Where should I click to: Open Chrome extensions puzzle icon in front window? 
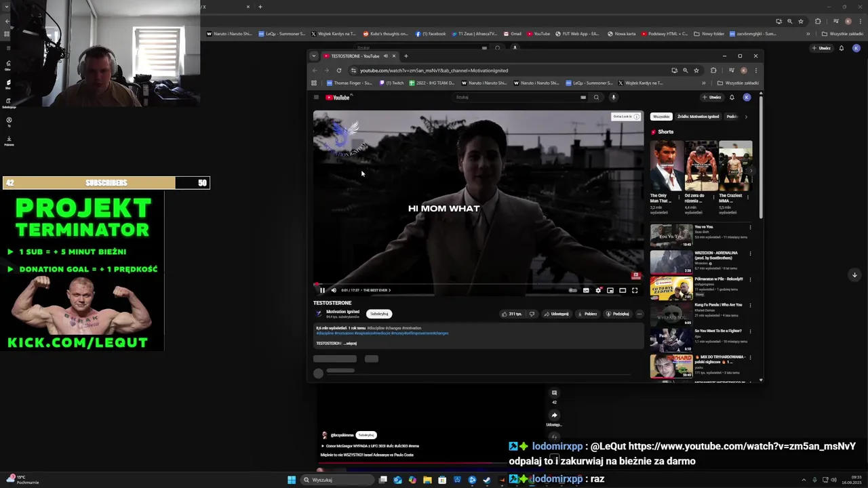point(713,70)
